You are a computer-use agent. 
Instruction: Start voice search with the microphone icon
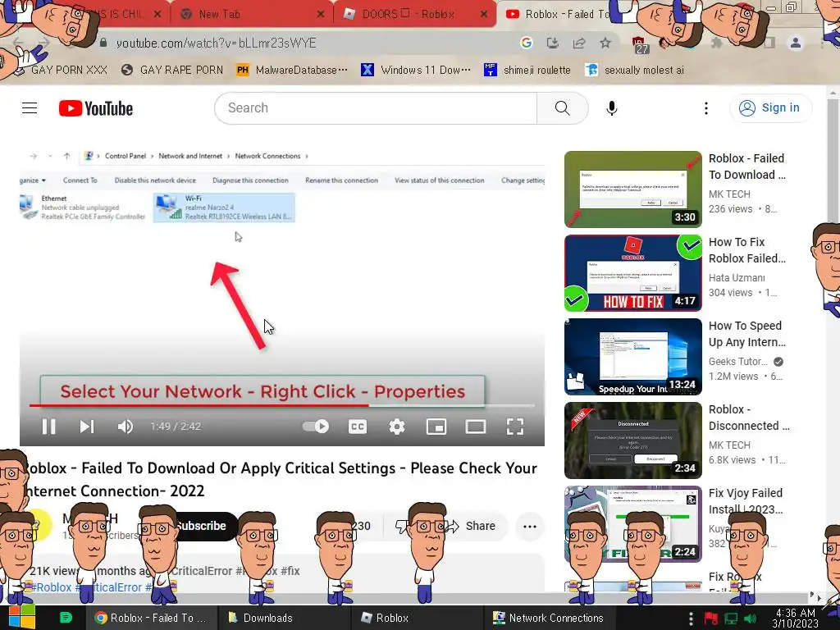(x=611, y=108)
